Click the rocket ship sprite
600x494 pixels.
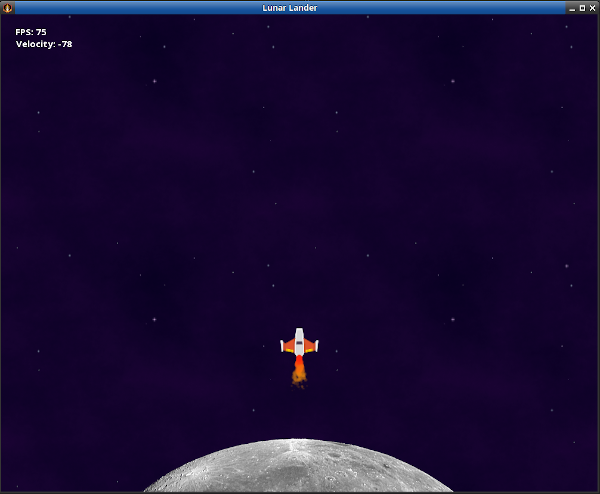point(299,342)
